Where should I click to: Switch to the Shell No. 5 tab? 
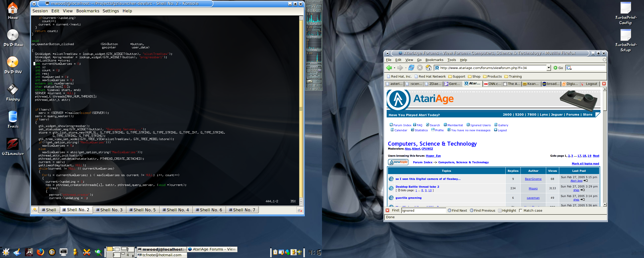142,210
